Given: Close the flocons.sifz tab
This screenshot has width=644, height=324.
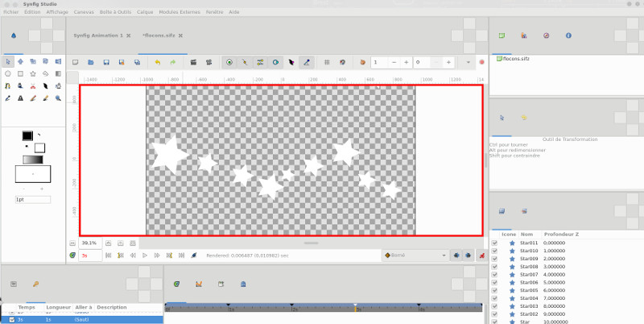Looking at the screenshot, I should tap(181, 35).
